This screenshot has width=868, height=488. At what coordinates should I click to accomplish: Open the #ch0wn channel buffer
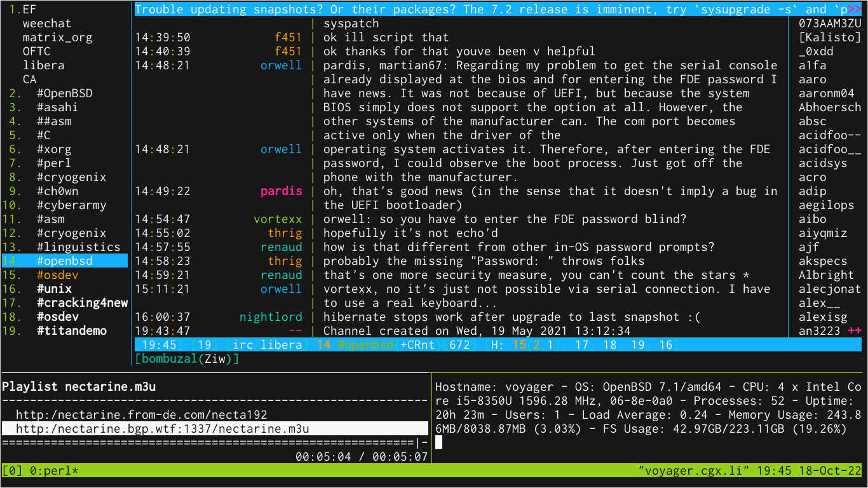[x=58, y=191]
